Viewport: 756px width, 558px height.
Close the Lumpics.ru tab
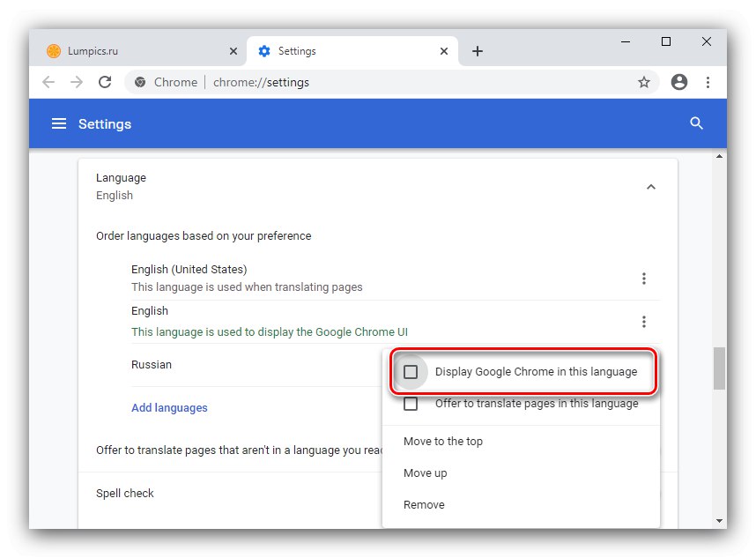click(x=233, y=51)
